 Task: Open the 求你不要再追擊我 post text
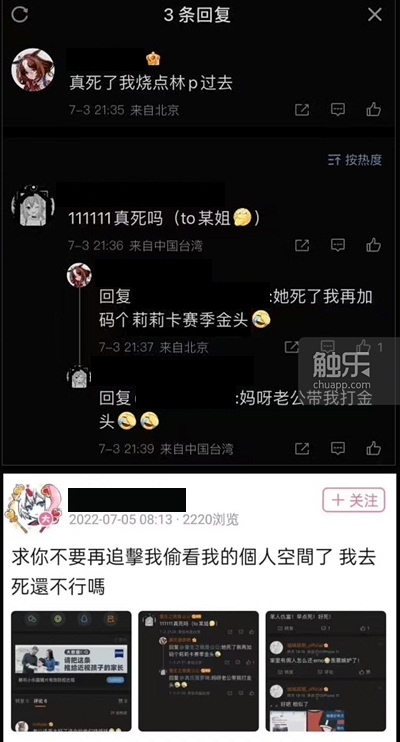[x=194, y=572]
